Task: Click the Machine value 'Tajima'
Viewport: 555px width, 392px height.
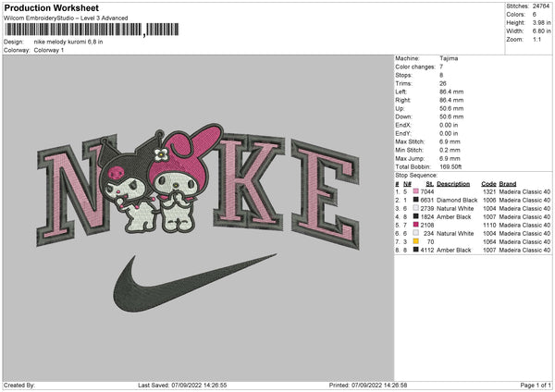Action: point(449,58)
